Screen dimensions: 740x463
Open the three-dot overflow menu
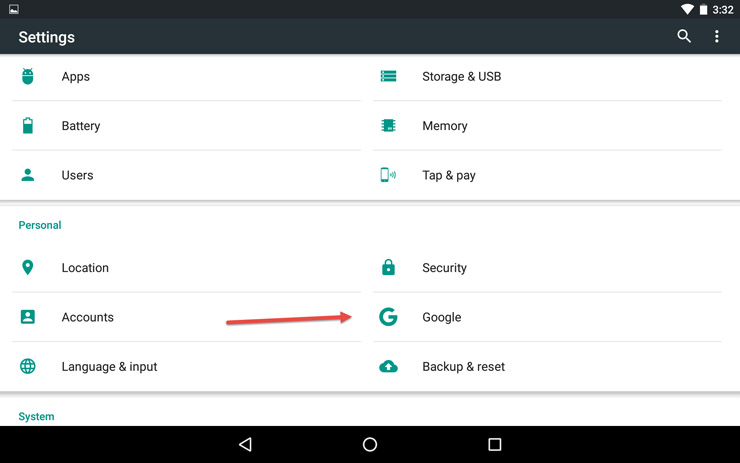click(716, 36)
